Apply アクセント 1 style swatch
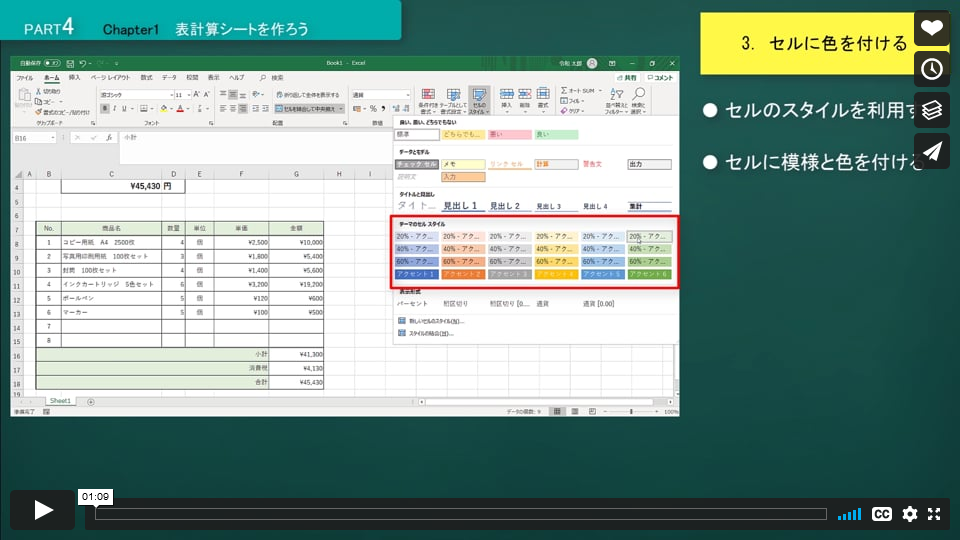 click(x=416, y=274)
